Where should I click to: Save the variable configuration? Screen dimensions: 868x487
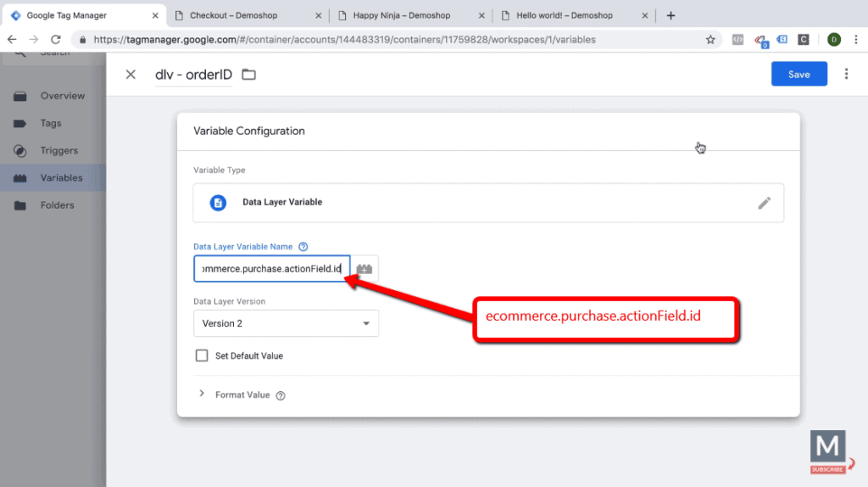(x=798, y=75)
